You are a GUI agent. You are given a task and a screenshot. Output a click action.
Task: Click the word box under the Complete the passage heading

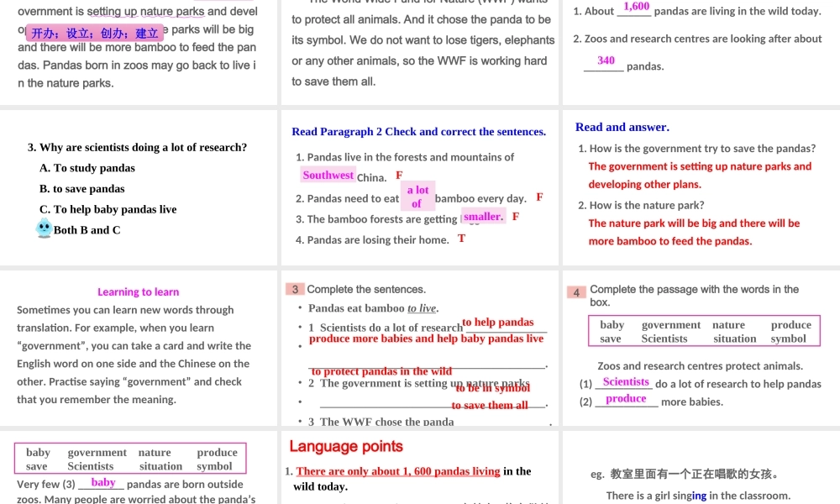click(704, 331)
